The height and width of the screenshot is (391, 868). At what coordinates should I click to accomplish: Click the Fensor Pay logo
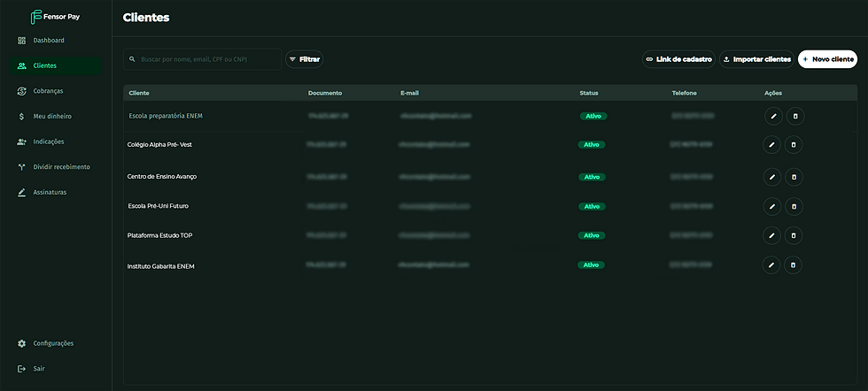(x=55, y=17)
